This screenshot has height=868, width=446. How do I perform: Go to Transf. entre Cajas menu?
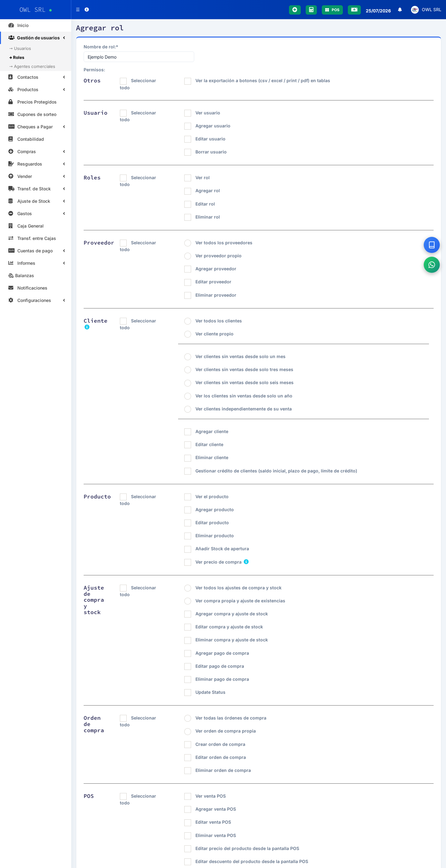[x=35, y=238]
